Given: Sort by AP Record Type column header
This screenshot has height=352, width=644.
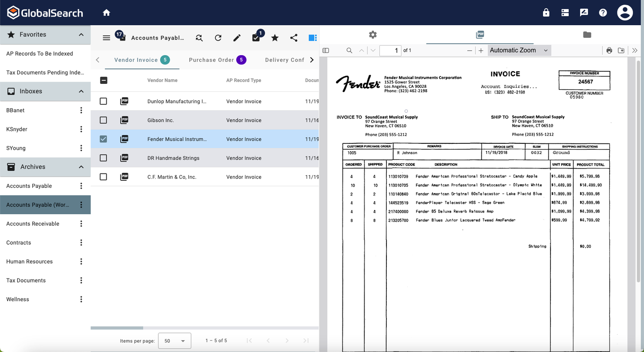Looking at the screenshot, I should point(244,80).
